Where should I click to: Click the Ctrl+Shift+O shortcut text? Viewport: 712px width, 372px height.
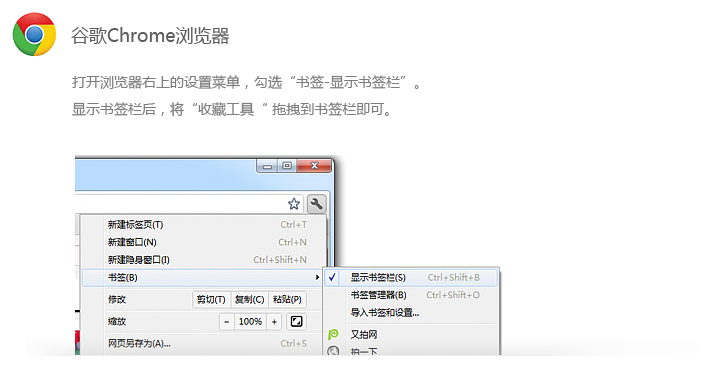[453, 295]
